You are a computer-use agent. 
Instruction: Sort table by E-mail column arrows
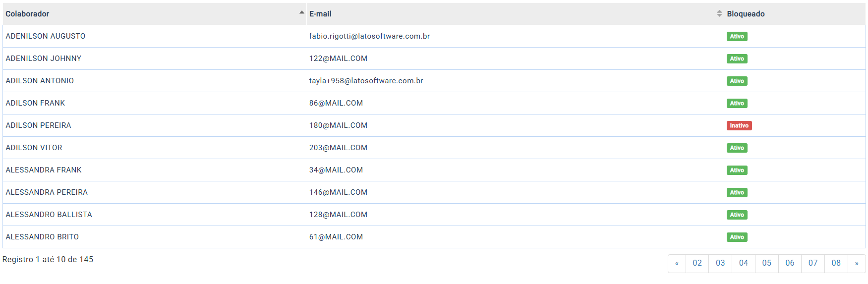tap(719, 13)
